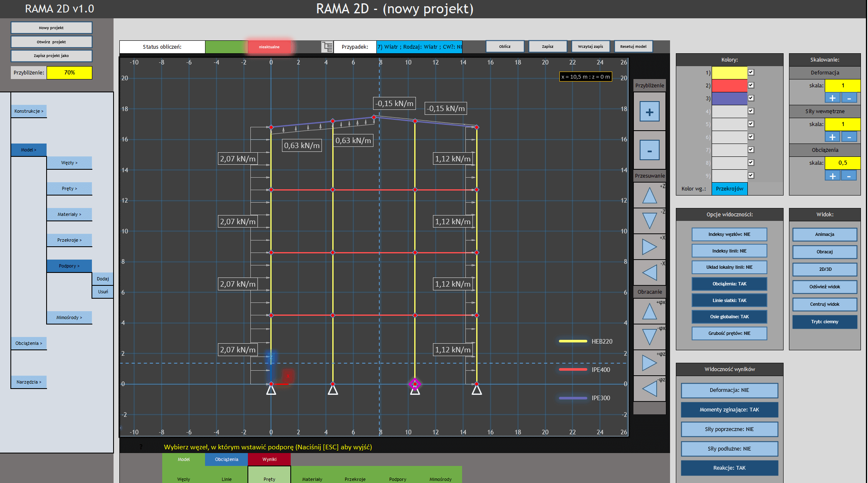
Task: Rotate view with -φz left arrow
Action: click(x=649, y=389)
